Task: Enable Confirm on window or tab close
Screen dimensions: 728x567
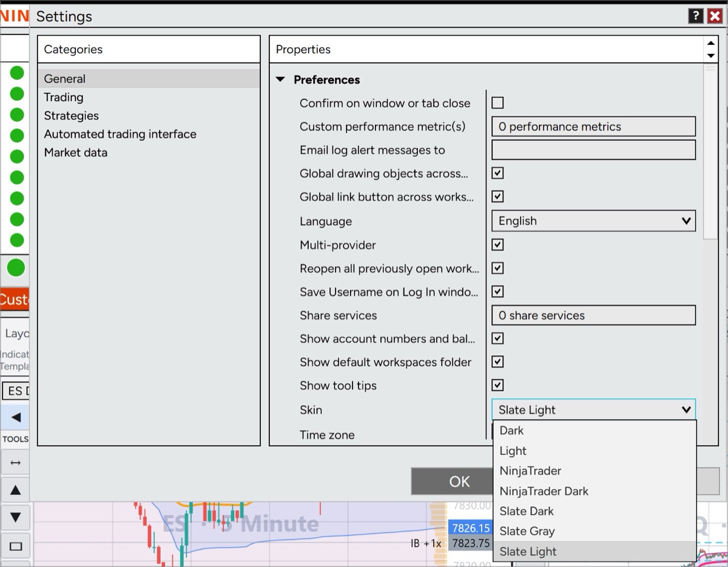Action: [x=497, y=103]
